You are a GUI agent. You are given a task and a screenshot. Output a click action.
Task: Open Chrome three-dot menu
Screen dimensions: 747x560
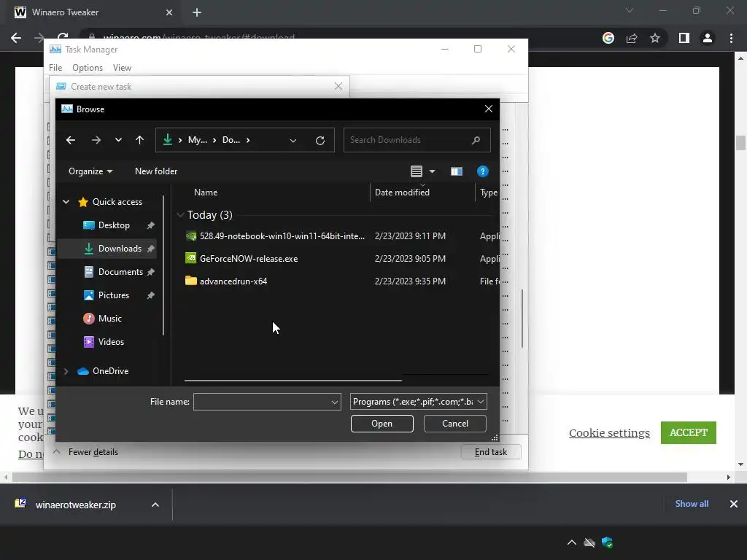click(x=731, y=38)
